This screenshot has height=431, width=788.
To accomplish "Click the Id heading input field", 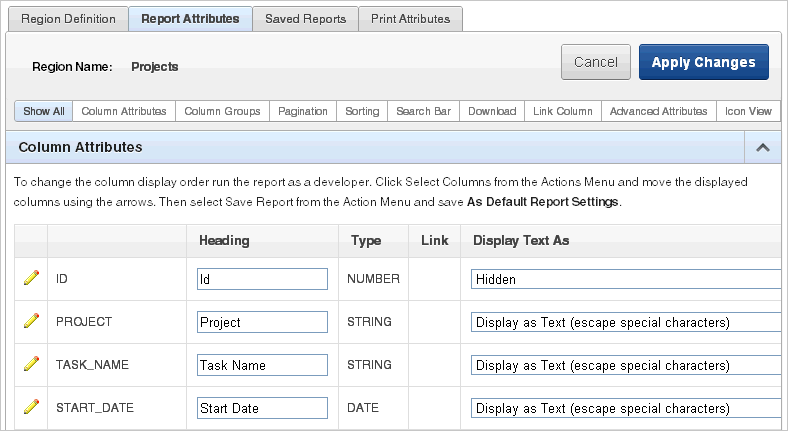I will point(262,279).
